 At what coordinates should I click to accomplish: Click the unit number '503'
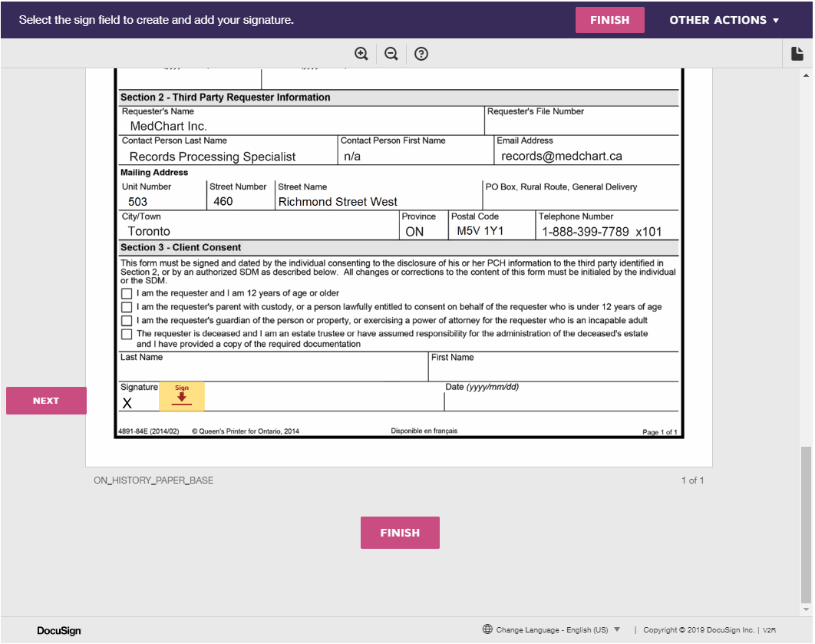(x=137, y=202)
